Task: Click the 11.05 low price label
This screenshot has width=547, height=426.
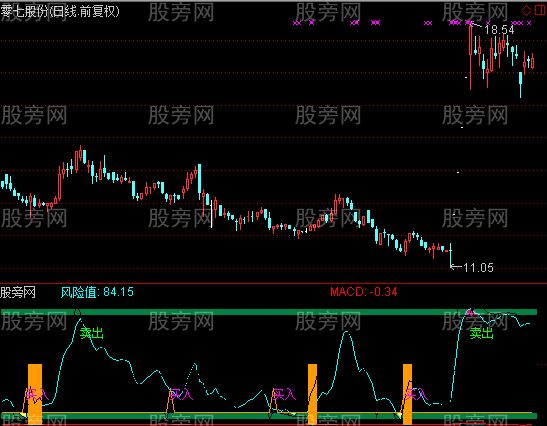Action: (x=478, y=268)
